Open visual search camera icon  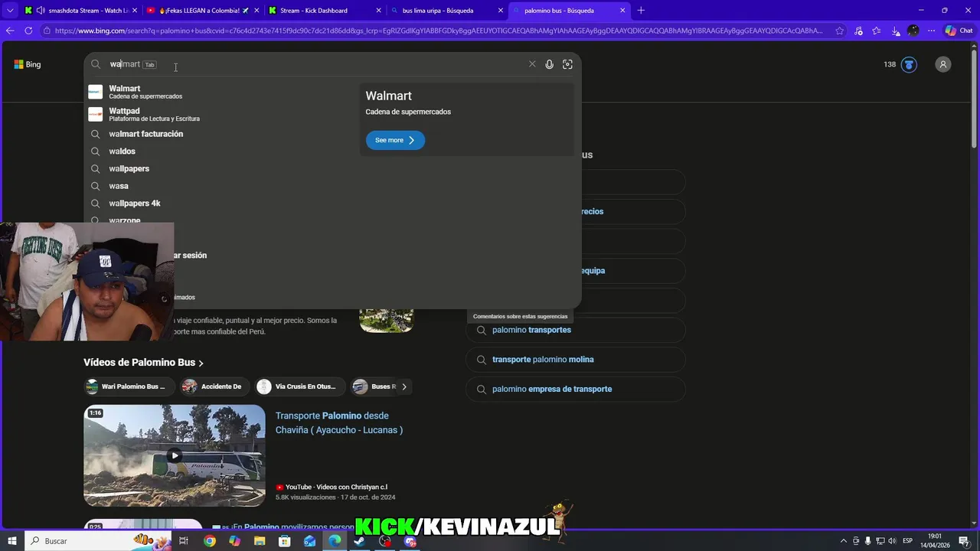(x=567, y=64)
